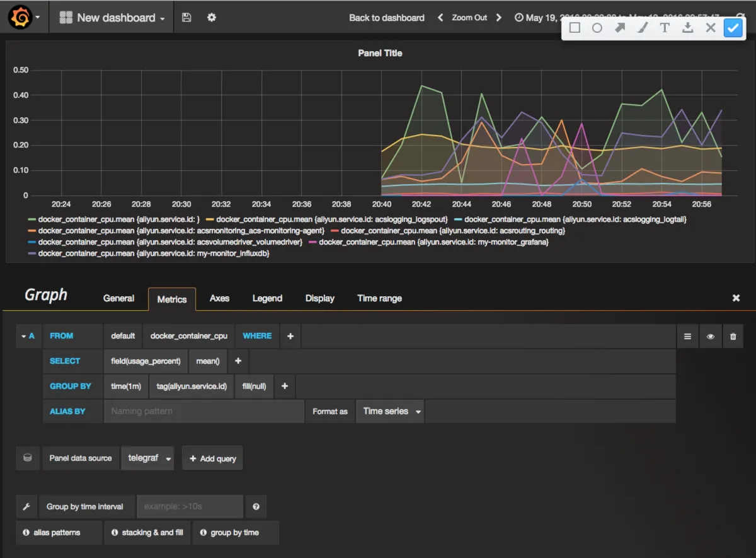Switch to the Metrics tab
756x558 pixels.
click(172, 299)
